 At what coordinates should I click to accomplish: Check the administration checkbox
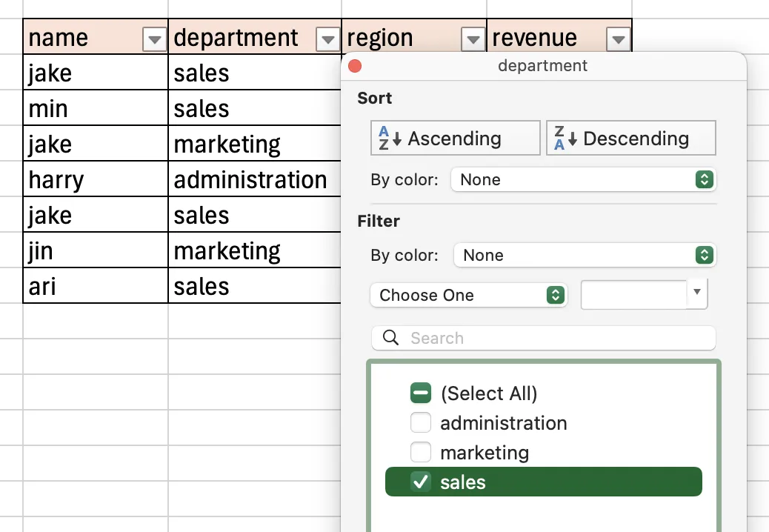tap(421, 422)
